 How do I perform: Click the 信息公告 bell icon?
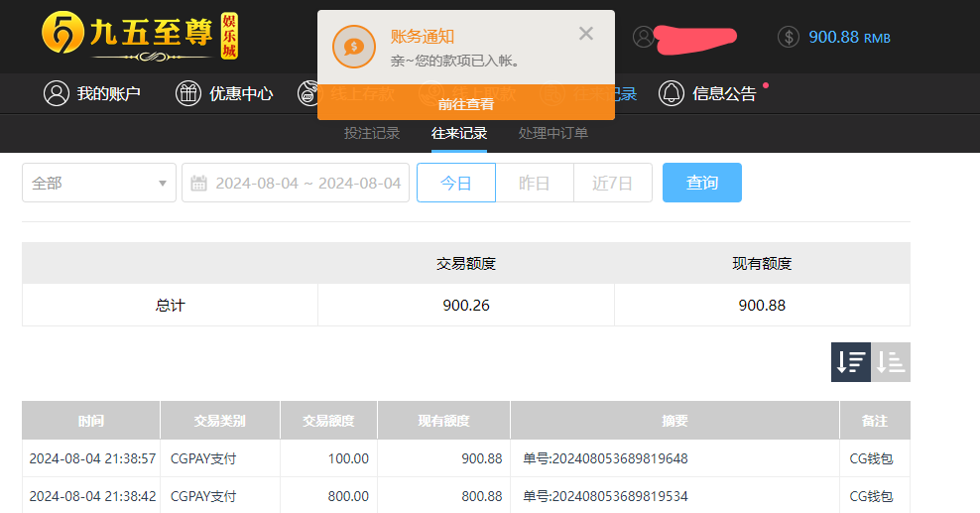click(x=672, y=93)
